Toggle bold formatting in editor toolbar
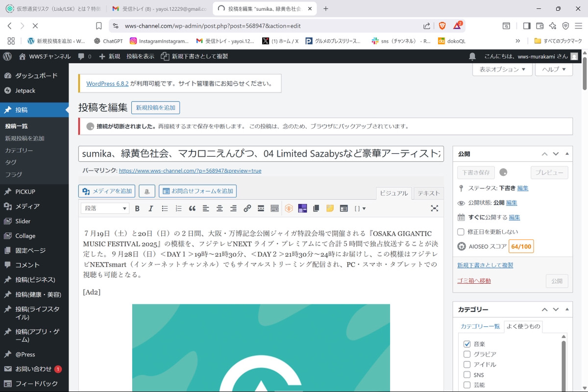 pyautogui.click(x=137, y=208)
